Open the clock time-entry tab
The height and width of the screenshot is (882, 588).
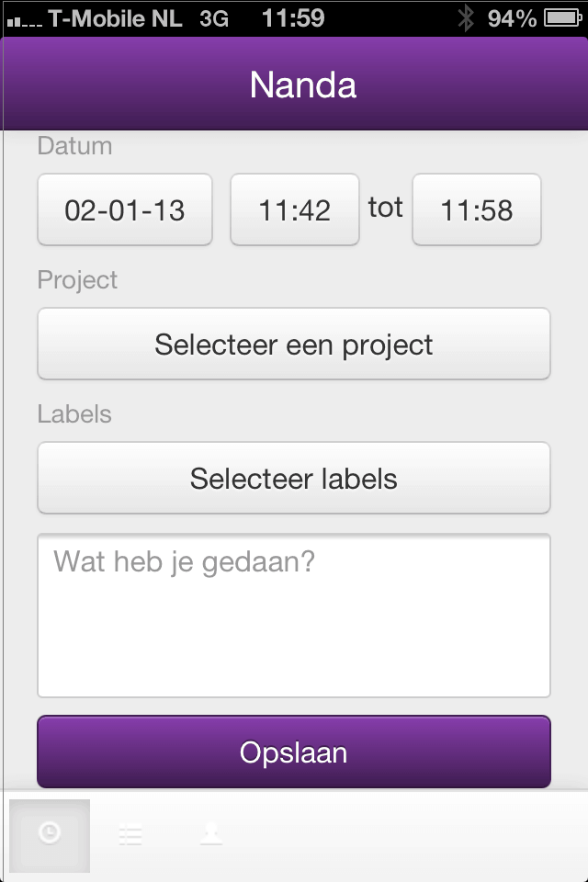coord(50,835)
